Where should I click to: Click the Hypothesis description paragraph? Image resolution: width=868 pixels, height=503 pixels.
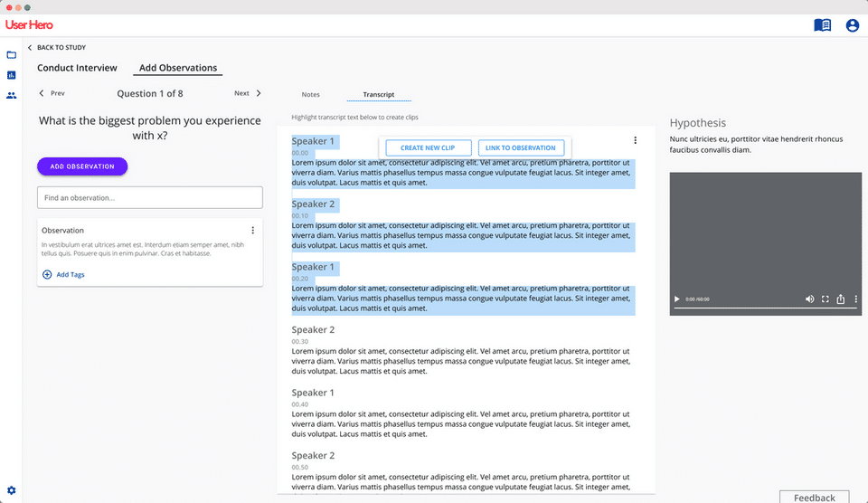[x=756, y=145]
